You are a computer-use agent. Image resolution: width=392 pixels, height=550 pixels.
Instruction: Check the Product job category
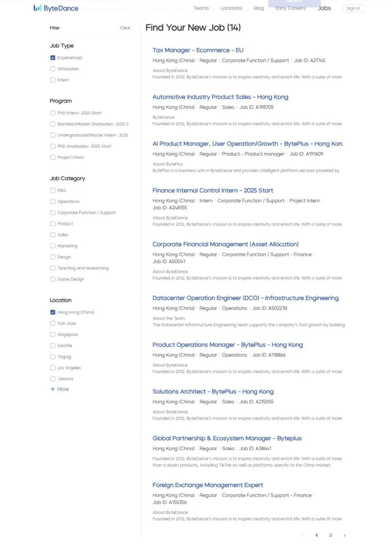[x=53, y=224]
